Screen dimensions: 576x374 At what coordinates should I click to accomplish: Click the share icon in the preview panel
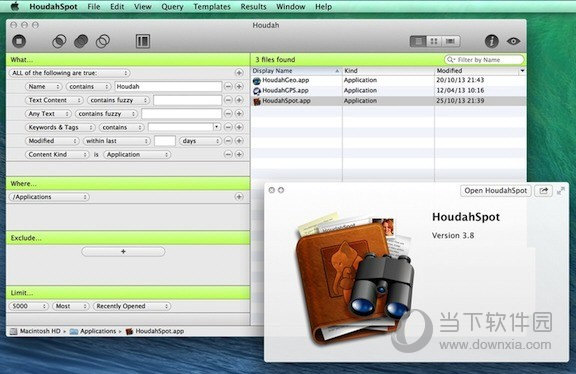click(543, 191)
